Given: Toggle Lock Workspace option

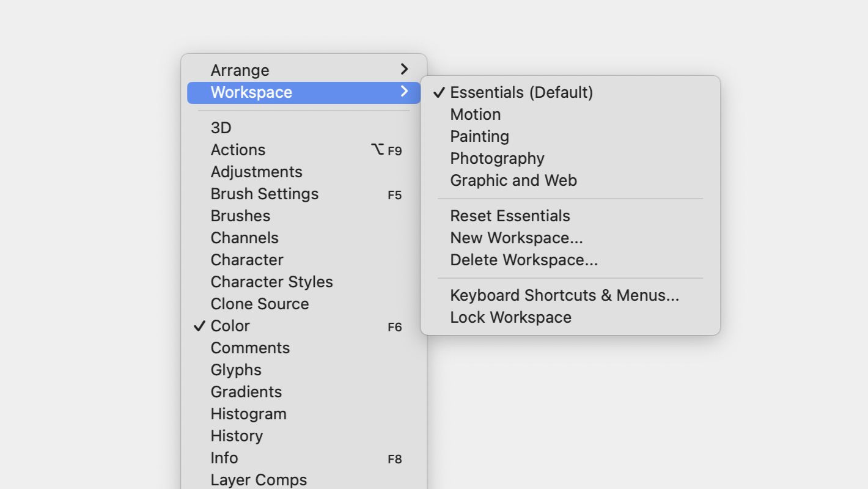Looking at the screenshot, I should point(510,317).
